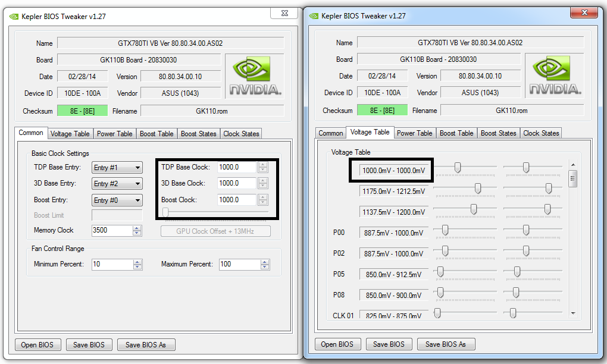Image resolution: width=607 pixels, height=364 pixels.
Task: Click the Memory Clock spinner arrows
Action: click(137, 231)
